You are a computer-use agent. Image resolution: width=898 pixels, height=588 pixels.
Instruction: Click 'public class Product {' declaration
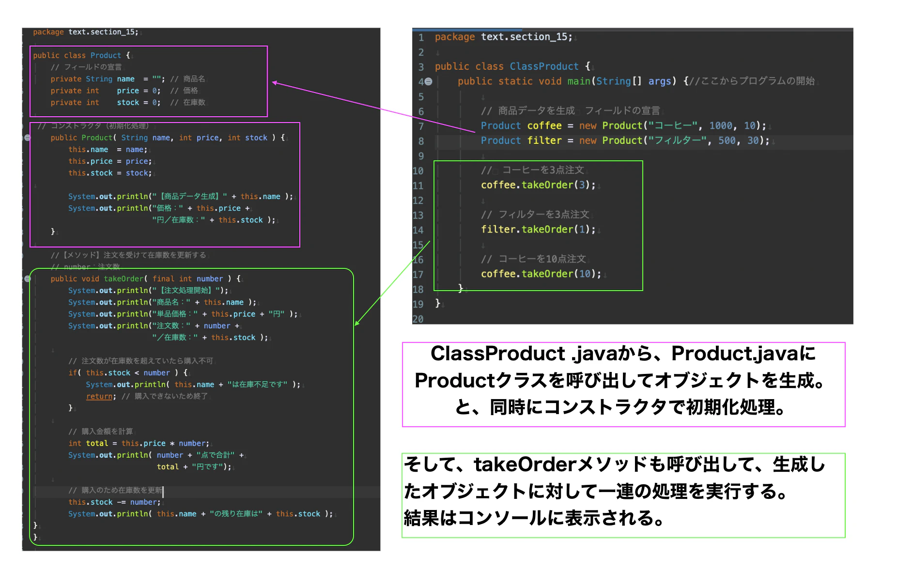coord(81,56)
